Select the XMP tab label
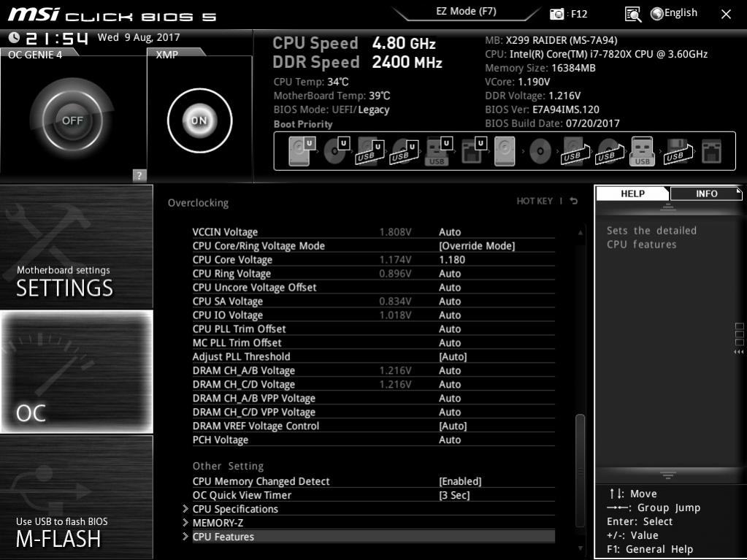 click(x=166, y=54)
